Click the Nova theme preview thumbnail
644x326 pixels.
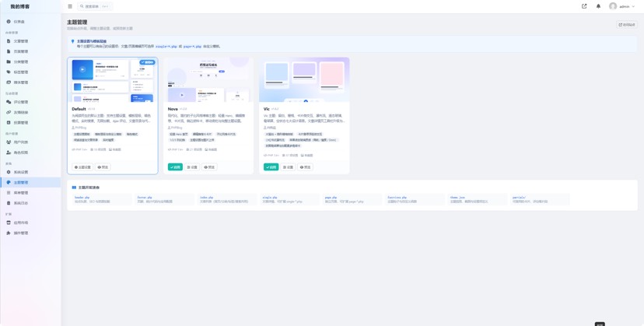[208, 80]
